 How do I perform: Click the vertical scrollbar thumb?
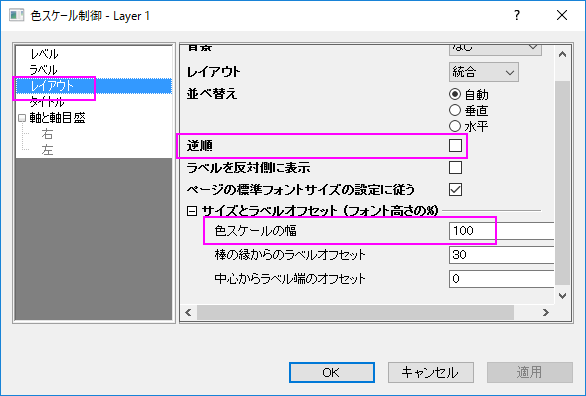[562, 183]
